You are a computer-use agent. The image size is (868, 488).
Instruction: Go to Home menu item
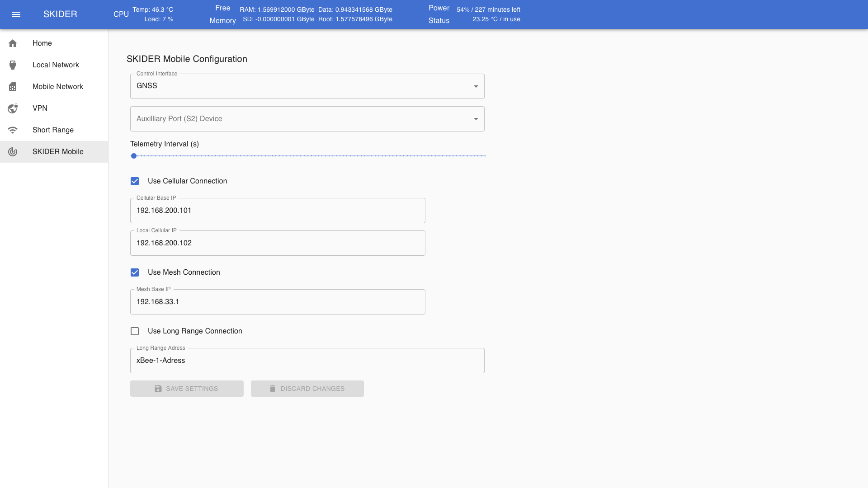[54, 43]
